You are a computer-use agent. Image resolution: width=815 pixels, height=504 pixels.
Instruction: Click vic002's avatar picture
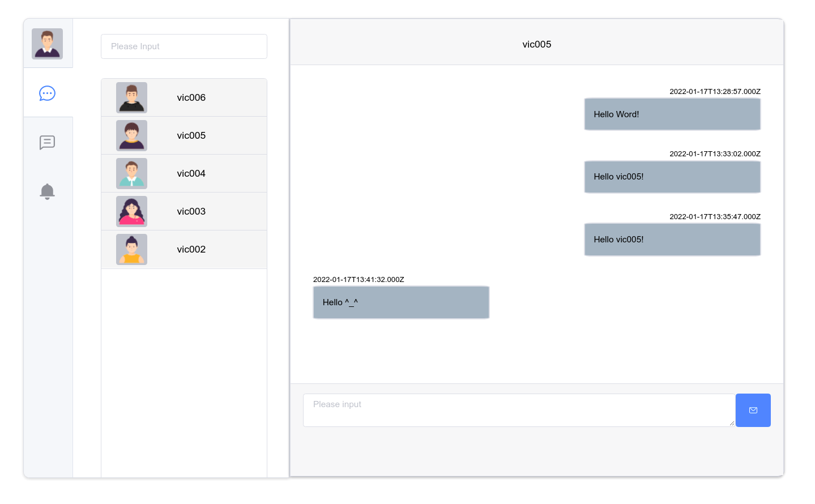coord(131,249)
